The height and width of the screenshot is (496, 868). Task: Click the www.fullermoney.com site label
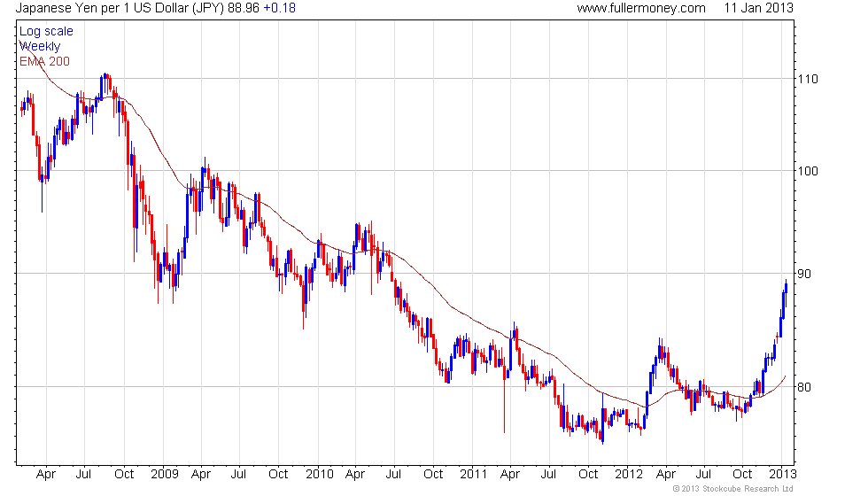[641, 8]
